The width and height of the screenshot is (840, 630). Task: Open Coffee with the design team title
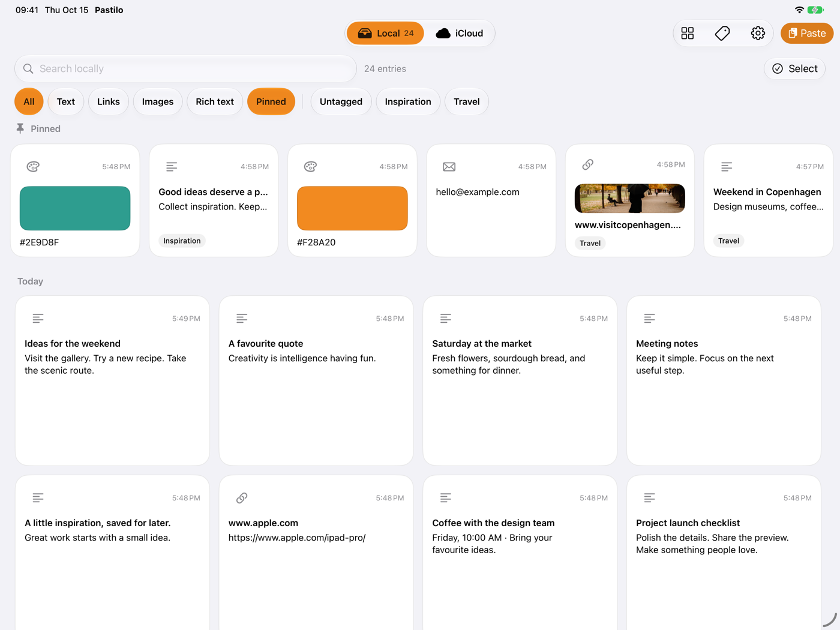[493, 523]
